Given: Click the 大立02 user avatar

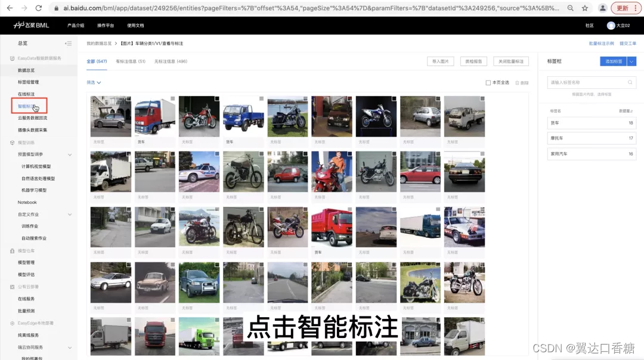Looking at the screenshot, I should [611, 26].
